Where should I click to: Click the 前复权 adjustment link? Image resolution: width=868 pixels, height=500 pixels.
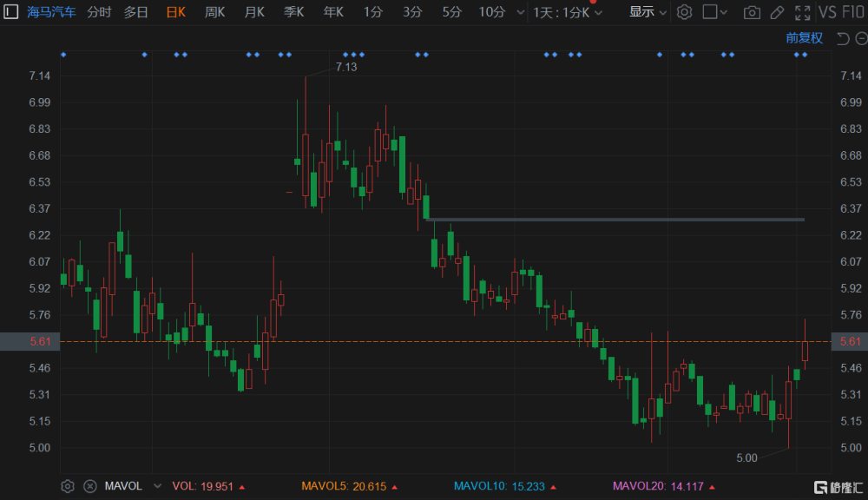click(804, 38)
